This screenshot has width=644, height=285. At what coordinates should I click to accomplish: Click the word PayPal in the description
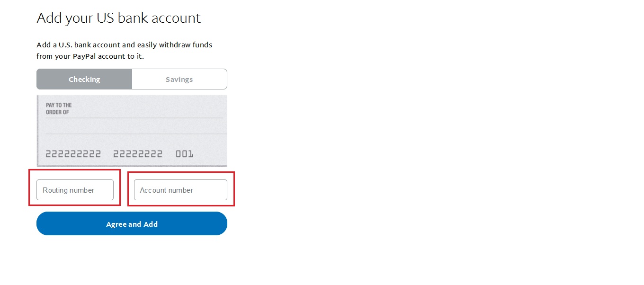tap(85, 56)
